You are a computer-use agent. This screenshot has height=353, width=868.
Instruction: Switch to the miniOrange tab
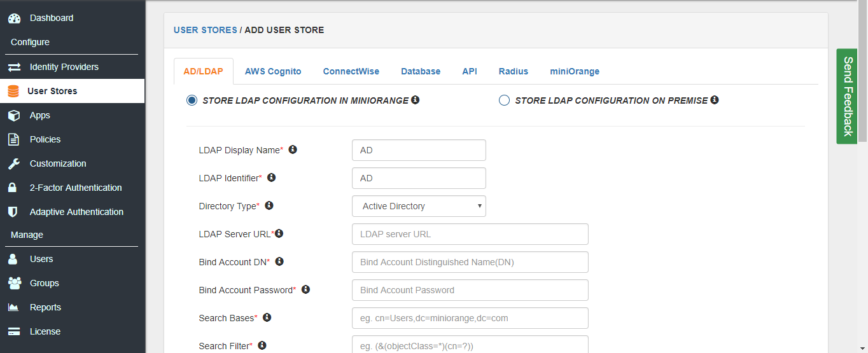click(x=575, y=71)
